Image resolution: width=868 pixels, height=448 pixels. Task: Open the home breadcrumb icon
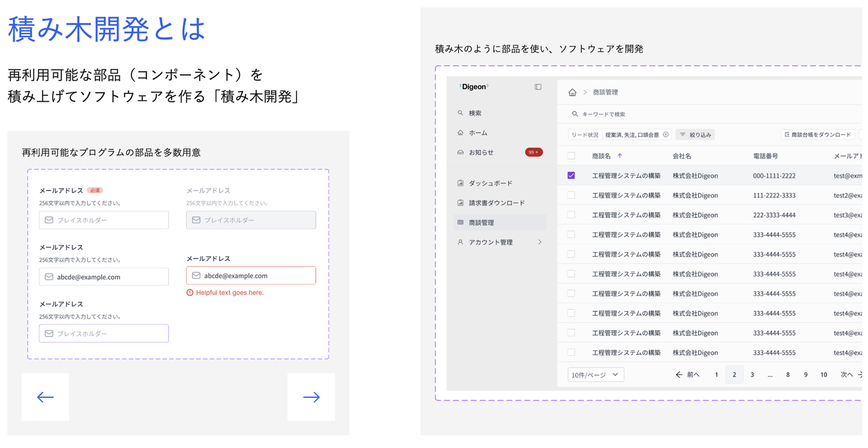point(572,92)
